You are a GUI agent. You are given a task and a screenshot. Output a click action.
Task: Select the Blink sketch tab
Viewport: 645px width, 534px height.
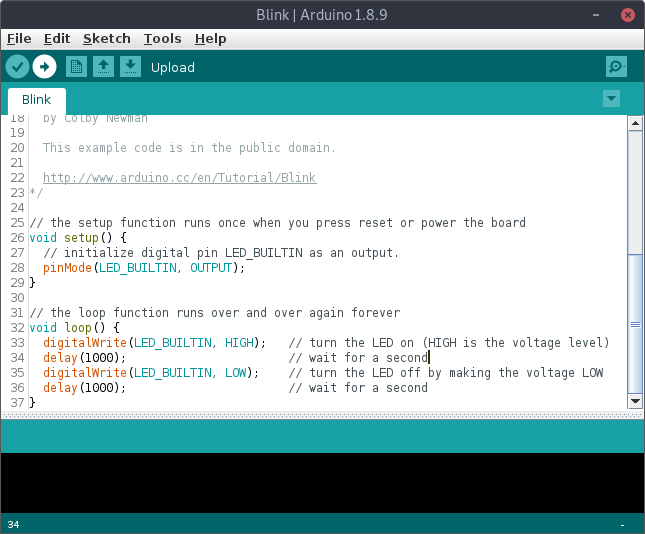click(x=37, y=101)
